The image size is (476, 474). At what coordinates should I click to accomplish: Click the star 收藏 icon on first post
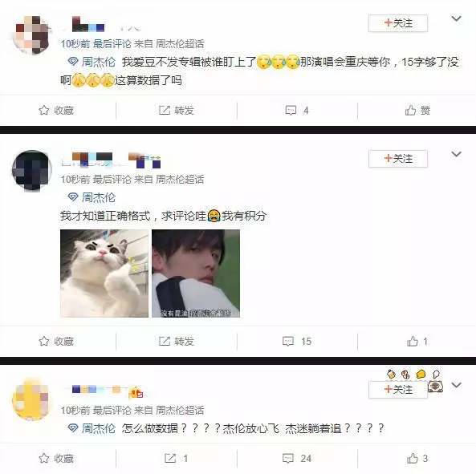click(x=44, y=110)
